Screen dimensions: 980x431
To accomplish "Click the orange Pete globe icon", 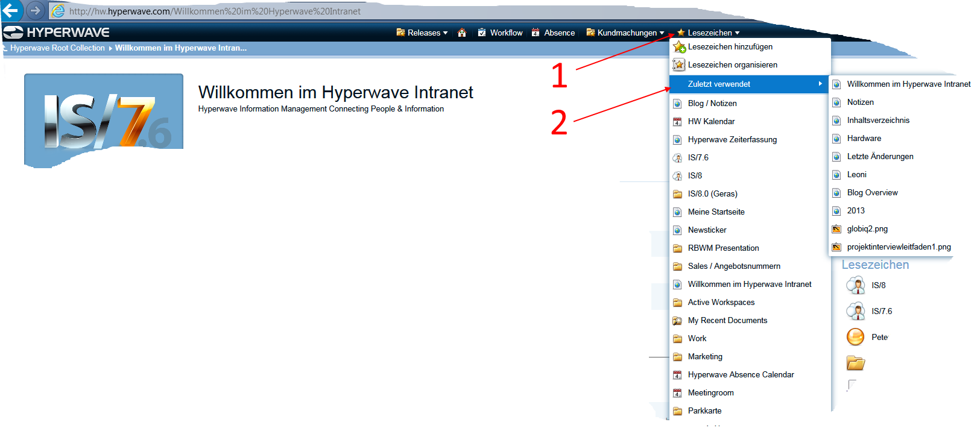I will pos(856,337).
